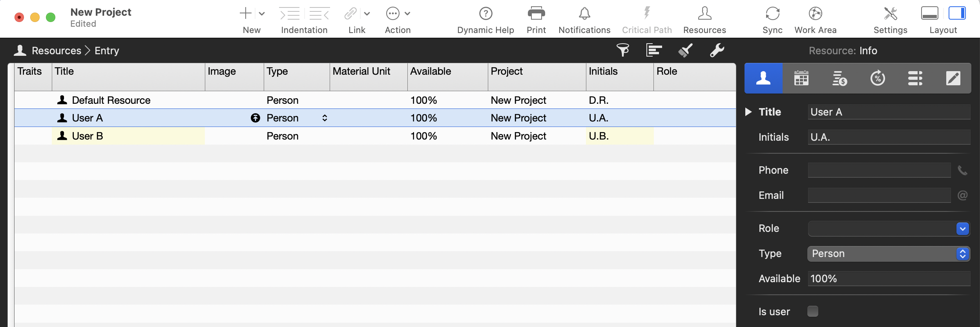The height and width of the screenshot is (327, 980).
Task: Open the New item dropdown arrow
Action: tap(262, 14)
